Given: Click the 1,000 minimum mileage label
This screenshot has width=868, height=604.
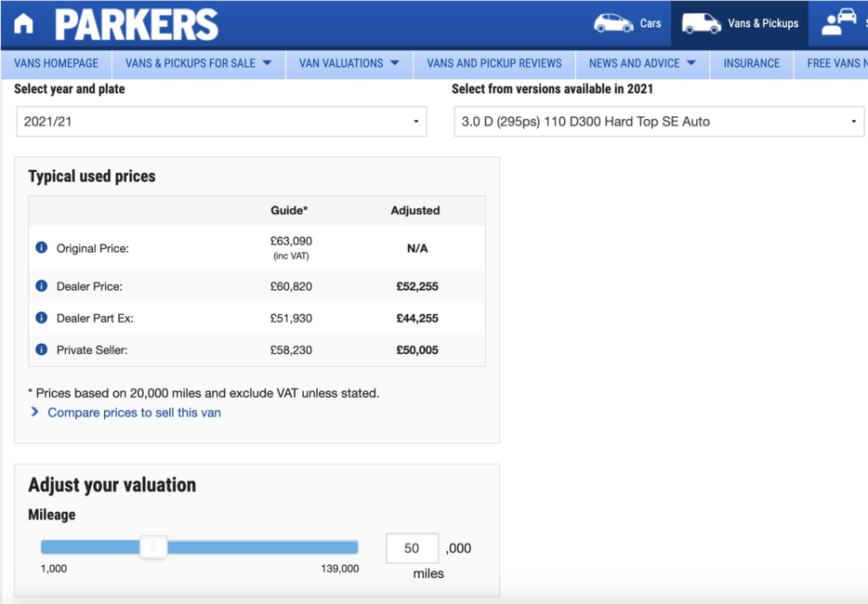Looking at the screenshot, I should point(54,569).
